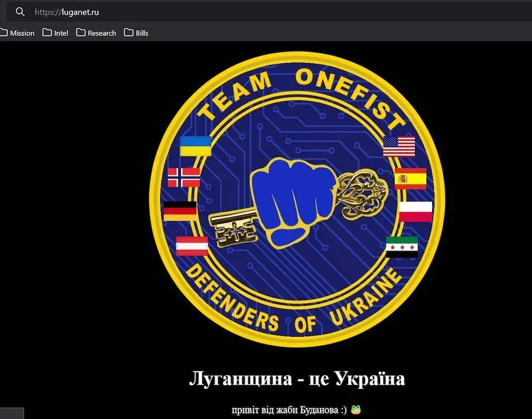Click the Austrian flag on the emblem
Screen dimensions: 532x419
(192, 245)
